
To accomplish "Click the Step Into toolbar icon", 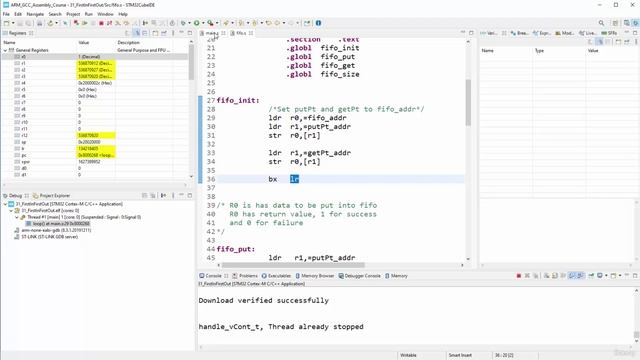I will pos(118,23).
